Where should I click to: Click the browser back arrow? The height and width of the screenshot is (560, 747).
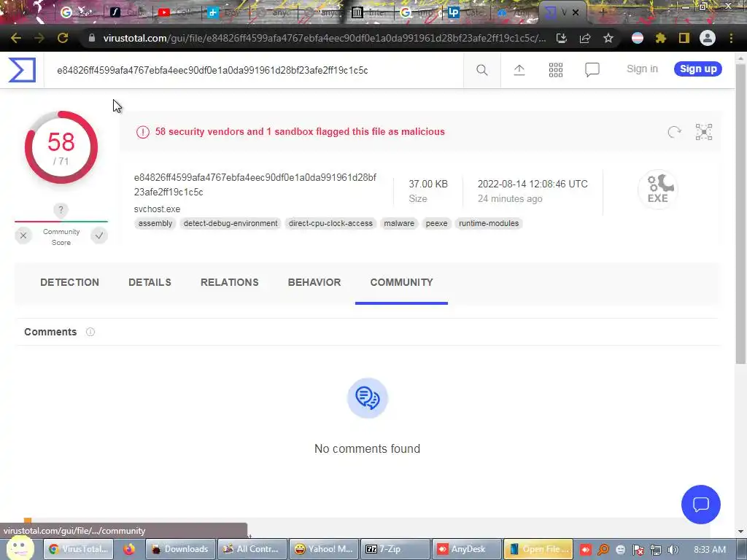[x=16, y=38]
